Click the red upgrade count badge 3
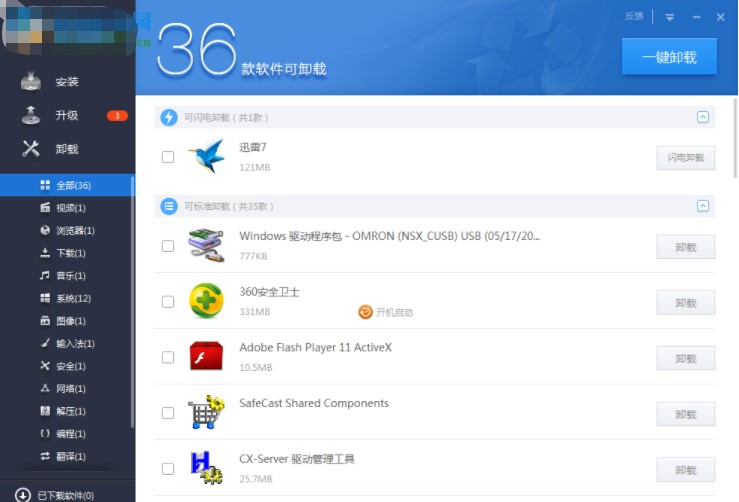Image resolution: width=739 pixels, height=502 pixels. tap(117, 115)
